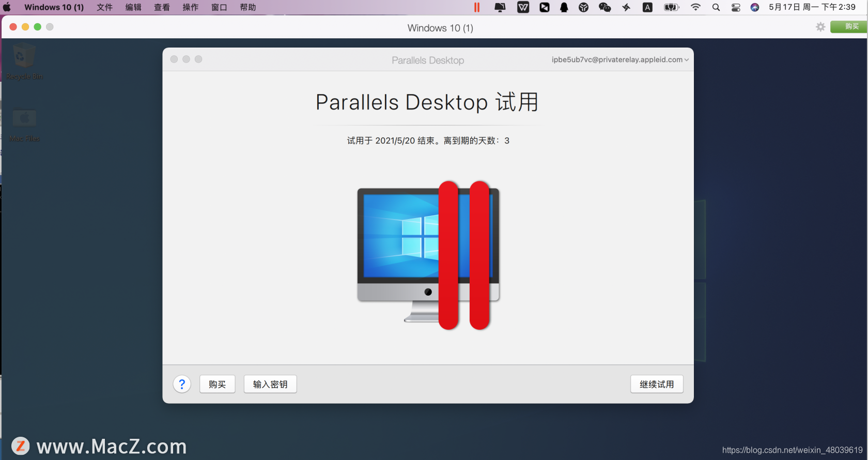
Task: Click the 3D cube icon in menu bar
Action: tap(583, 7)
